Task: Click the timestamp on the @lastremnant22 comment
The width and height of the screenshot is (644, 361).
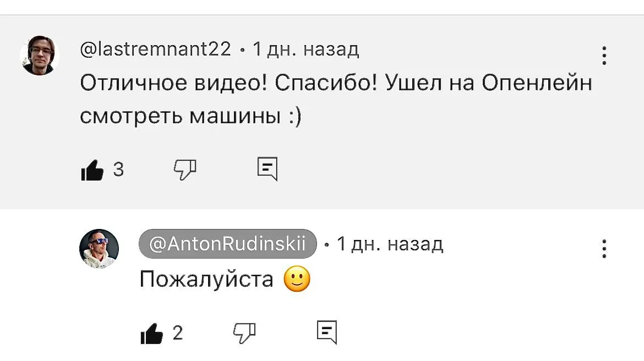Action: pyautogui.click(x=305, y=50)
